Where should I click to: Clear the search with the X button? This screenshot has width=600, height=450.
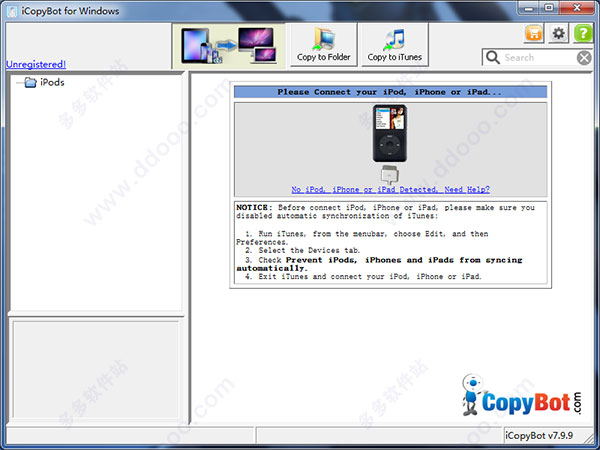[584, 58]
